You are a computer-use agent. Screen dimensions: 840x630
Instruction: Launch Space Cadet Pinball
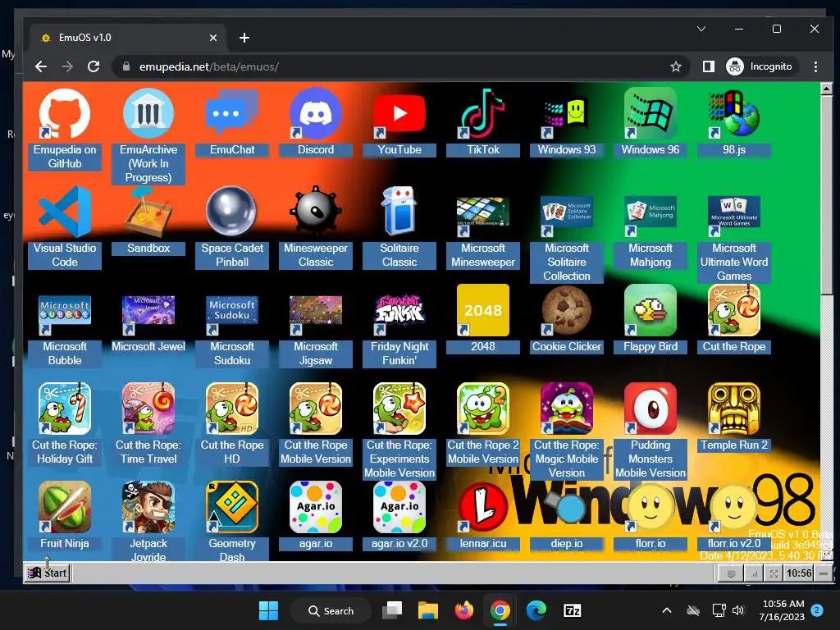click(232, 212)
